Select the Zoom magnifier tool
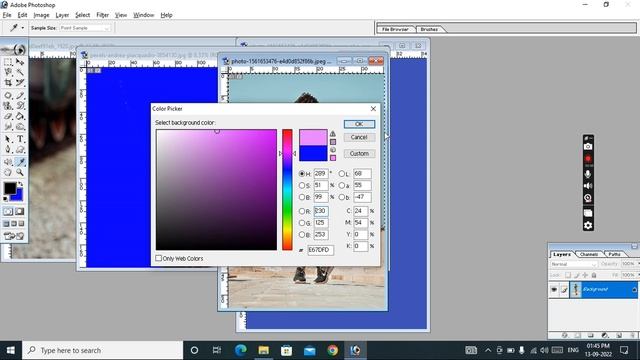This screenshot has height=360, width=640. pos(20,172)
